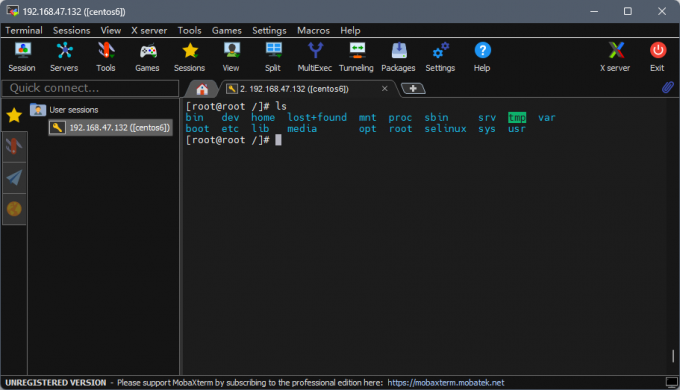Select the 192.168.47.132 centos6 saved session

pos(111,128)
